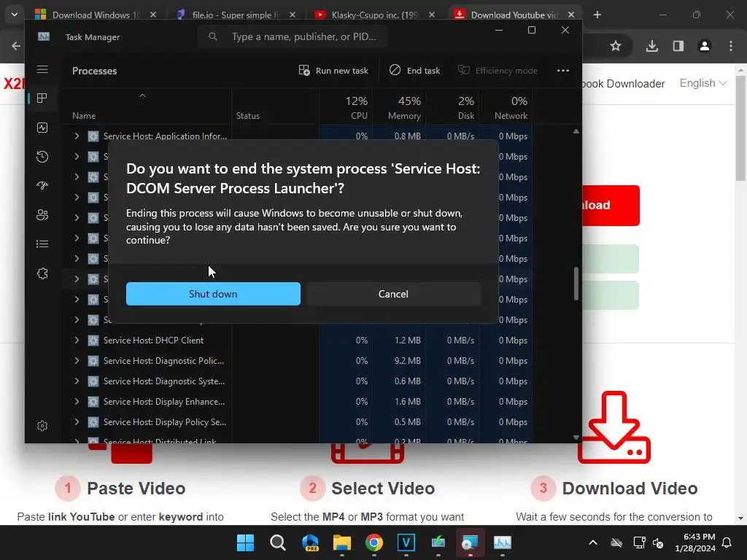
Task: Switch to Download Youtube video tab
Action: click(x=514, y=15)
